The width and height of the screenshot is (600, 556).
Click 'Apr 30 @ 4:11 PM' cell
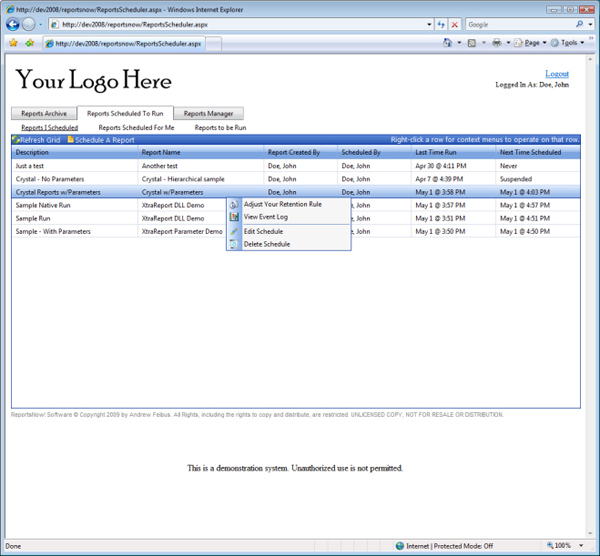click(x=453, y=166)
